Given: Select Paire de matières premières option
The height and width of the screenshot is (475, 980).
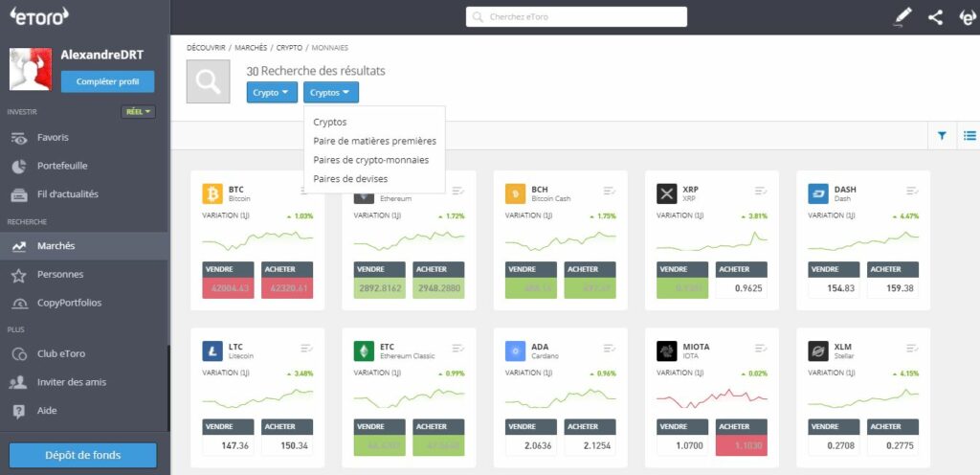Looking at the screenshot, I should tap(375, 141).
